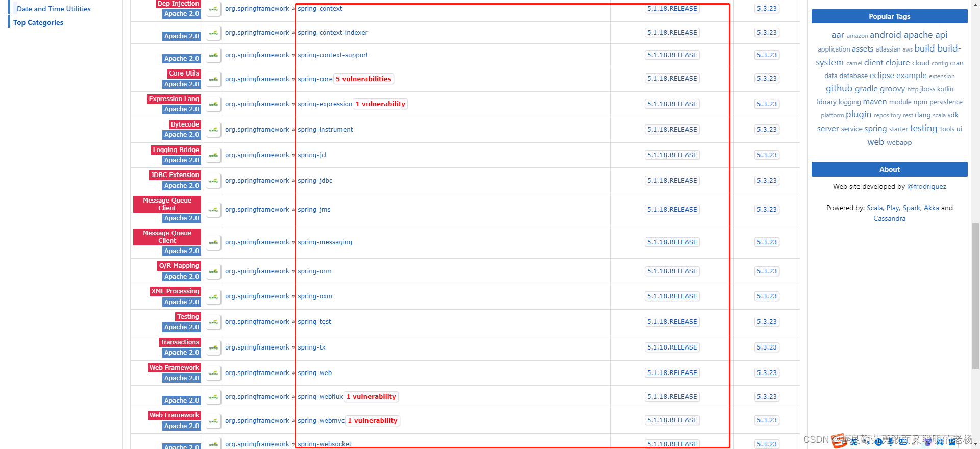
Task: View spring-expression 1 vulnerability badge
Action: (380, 104)
